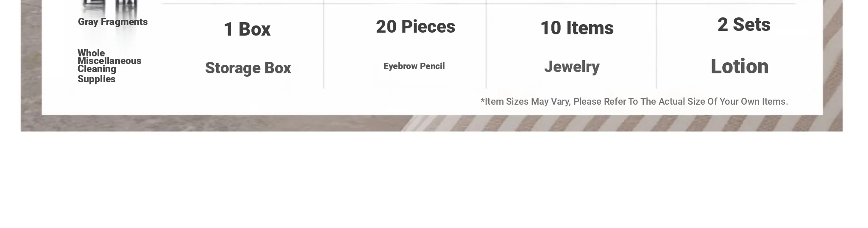Select the Gray Fragments label
The image size is (868, 228).
point(113,22)
